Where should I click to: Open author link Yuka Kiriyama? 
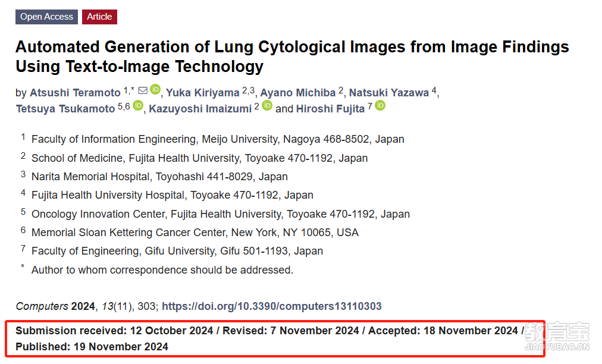point(203,93)
